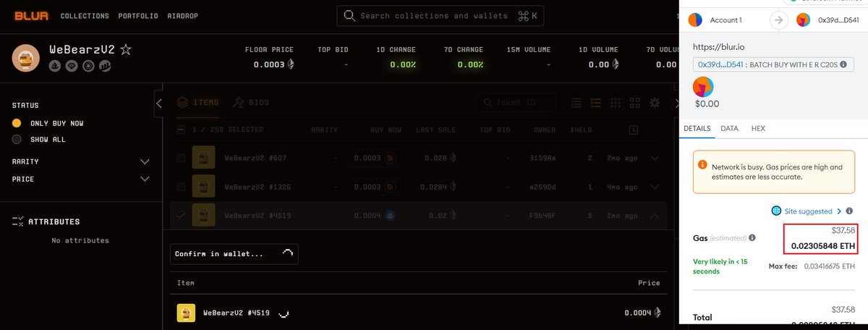868x330 pixels.
Task: Click WeBearzV2 #4519 thumbnail in checkout list
Action: click(x=186, y=313)
